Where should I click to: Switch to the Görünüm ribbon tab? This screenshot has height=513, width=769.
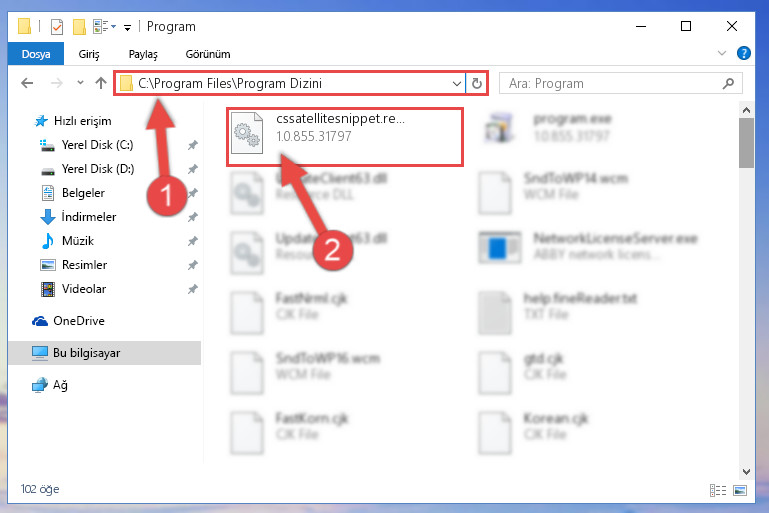click(208, 54)
